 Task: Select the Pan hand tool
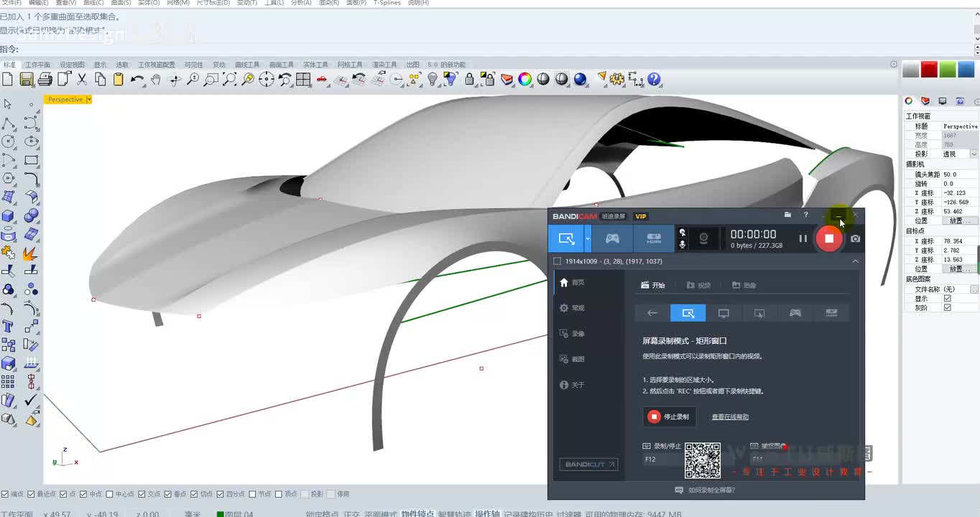[x=156, y=79]
